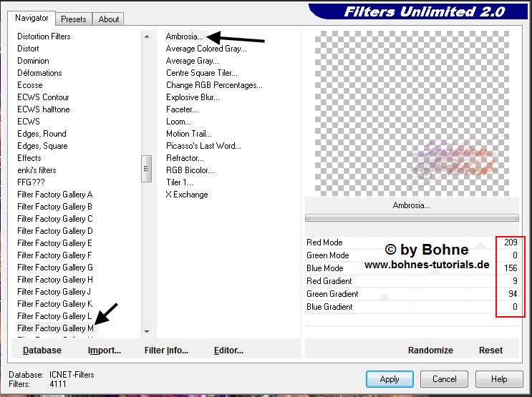
Task: Select the Explosive Blur... filter
Action: pos(193,97)
